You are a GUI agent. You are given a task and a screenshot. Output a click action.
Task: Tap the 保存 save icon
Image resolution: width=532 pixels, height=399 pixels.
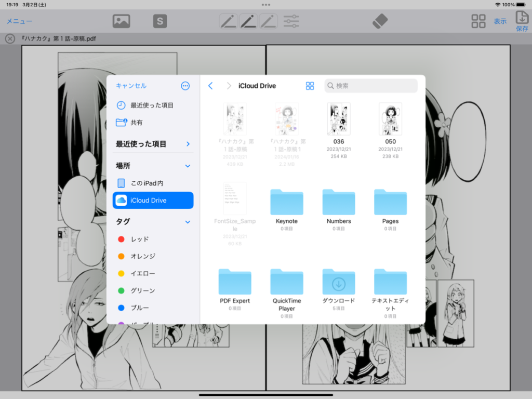522,21
